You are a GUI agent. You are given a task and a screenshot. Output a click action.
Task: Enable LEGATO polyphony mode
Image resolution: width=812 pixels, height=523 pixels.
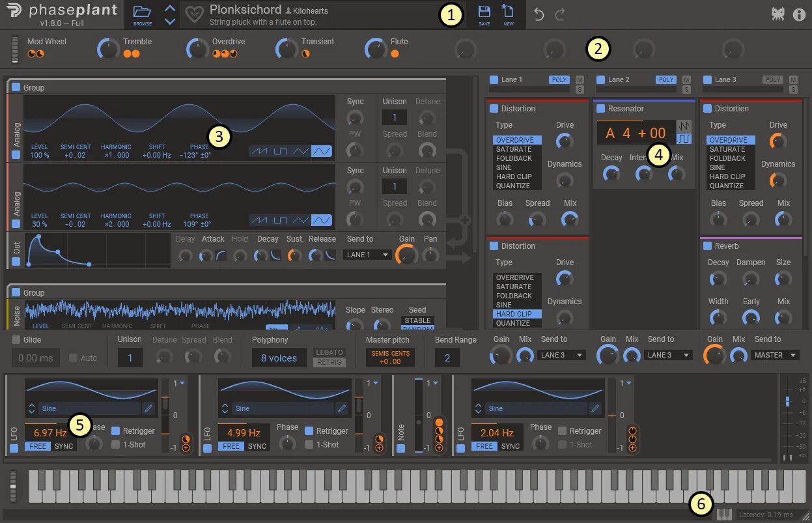pos(329,352)
